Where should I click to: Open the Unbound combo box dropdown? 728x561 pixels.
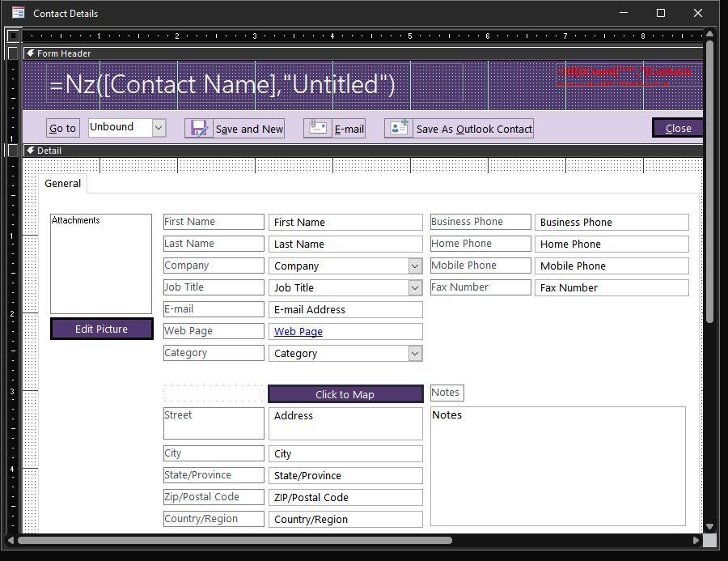tap(159, 128)
